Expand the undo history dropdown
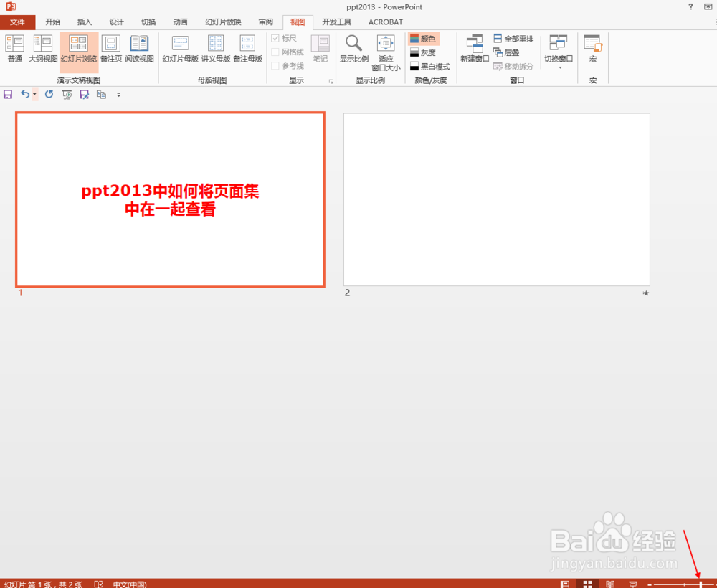The height and width of the screenshot is (588, 717). pos(34,94)
